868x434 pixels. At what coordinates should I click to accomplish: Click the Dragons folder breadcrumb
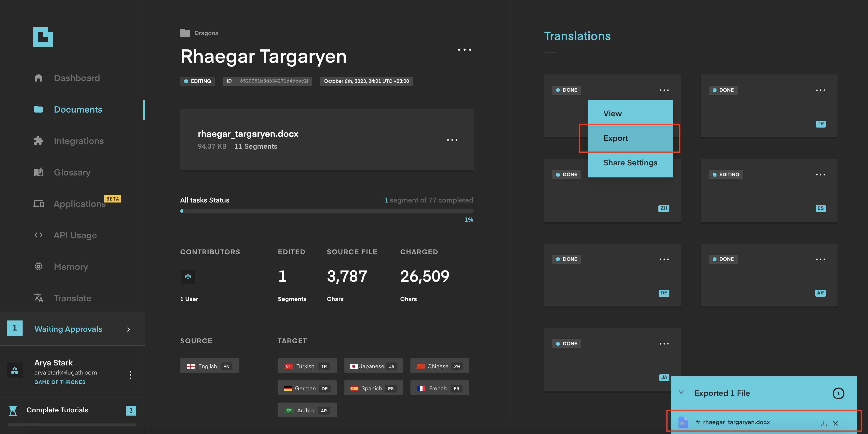[206, 33]
